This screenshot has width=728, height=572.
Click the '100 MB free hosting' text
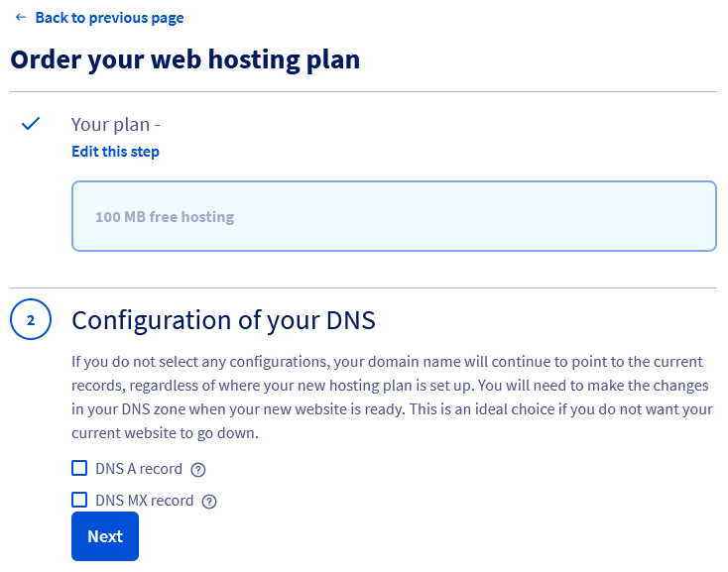(x=165, y=217)
